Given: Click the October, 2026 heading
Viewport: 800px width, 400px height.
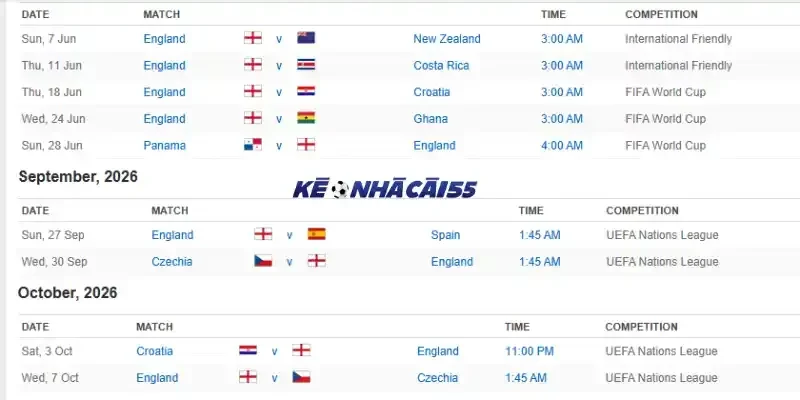Looking at the screenshot, I should pos(67,293).
